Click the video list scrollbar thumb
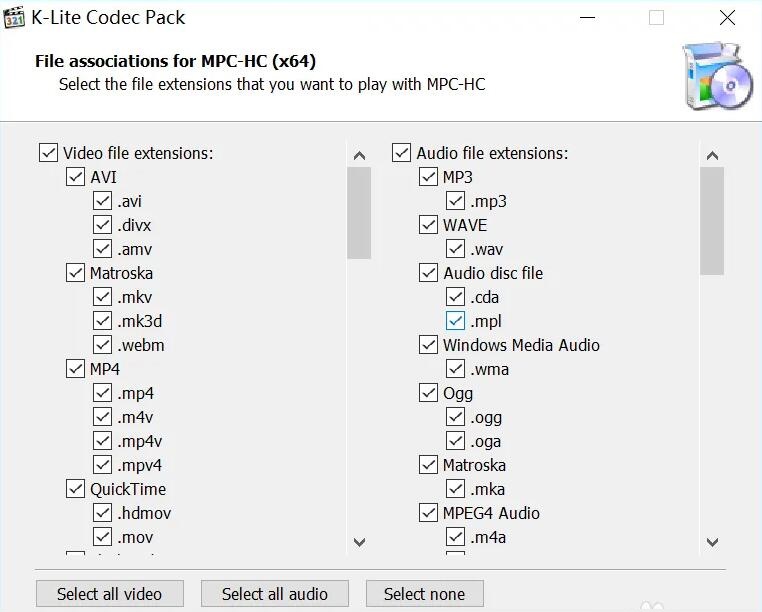 click(x=359, y=213)
